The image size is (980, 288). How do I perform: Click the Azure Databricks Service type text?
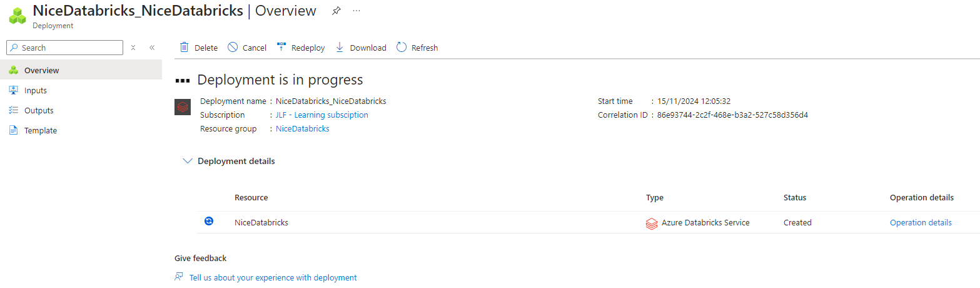pyautogui.click(x=705, y=222)
